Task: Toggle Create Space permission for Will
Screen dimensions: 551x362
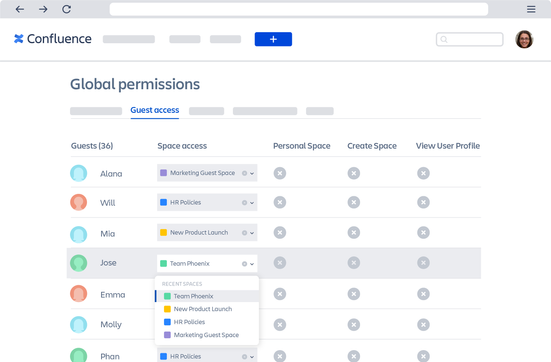Action: tap(354, 202)
